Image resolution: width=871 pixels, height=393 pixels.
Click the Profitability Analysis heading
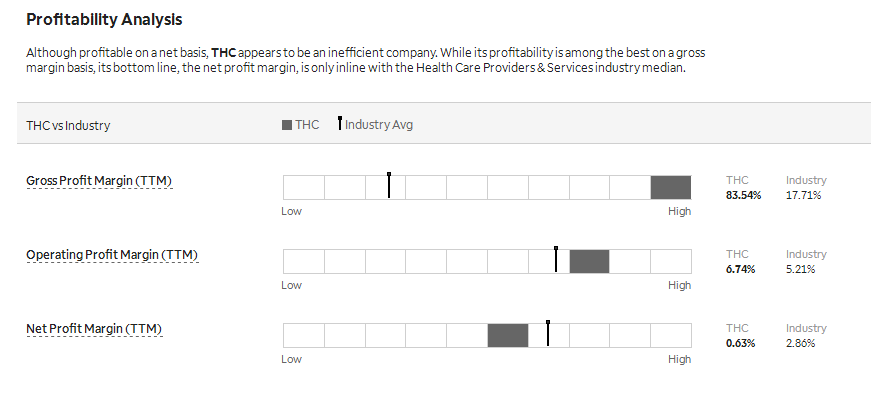tap(104, 19)
